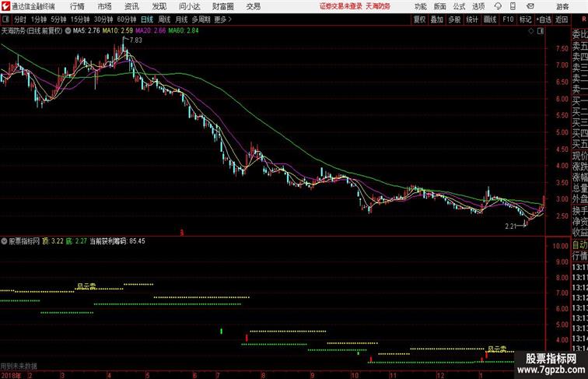Click the 叠加 overlay button
This screenshot has height=379, width=588.
tap(437, 19)
